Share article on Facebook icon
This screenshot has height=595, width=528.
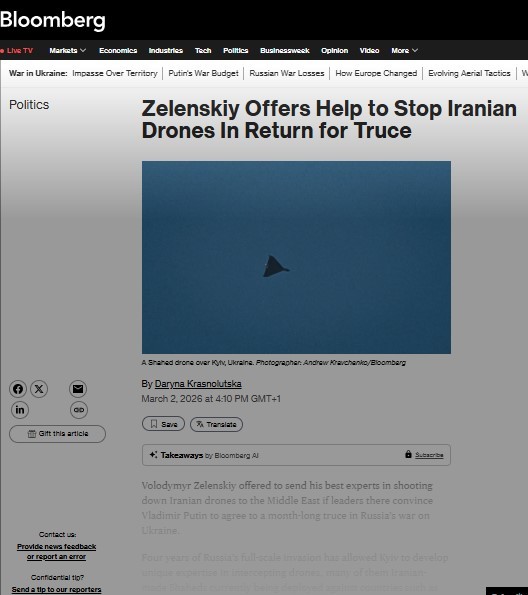pyautogui.click(x=18, y=389)
